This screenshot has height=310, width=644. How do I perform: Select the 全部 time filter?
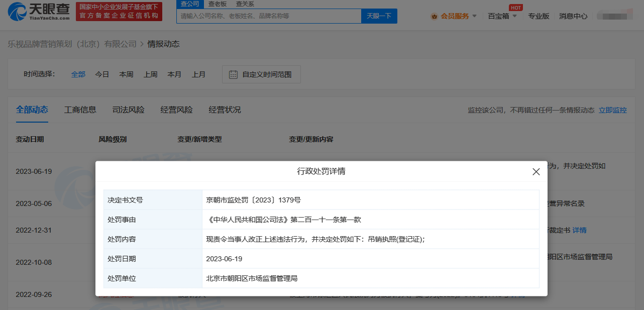(78, 74)
